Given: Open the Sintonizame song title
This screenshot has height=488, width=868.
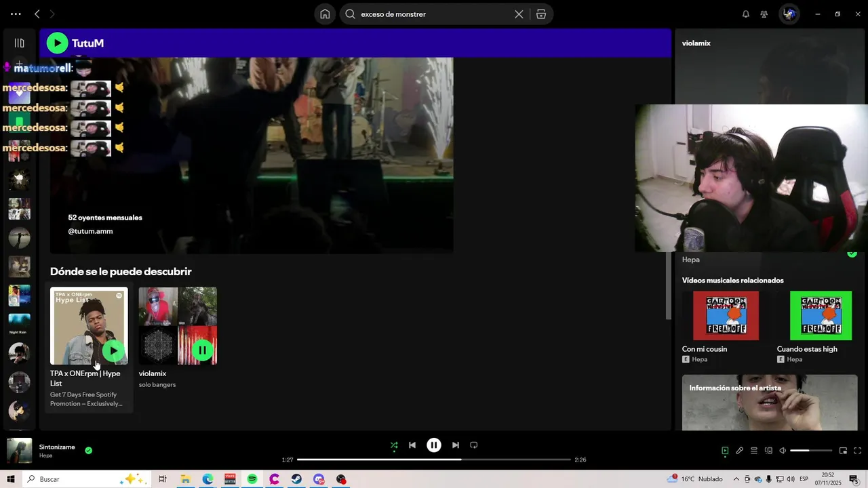Looking at the screenshot, I should (57, 447).
